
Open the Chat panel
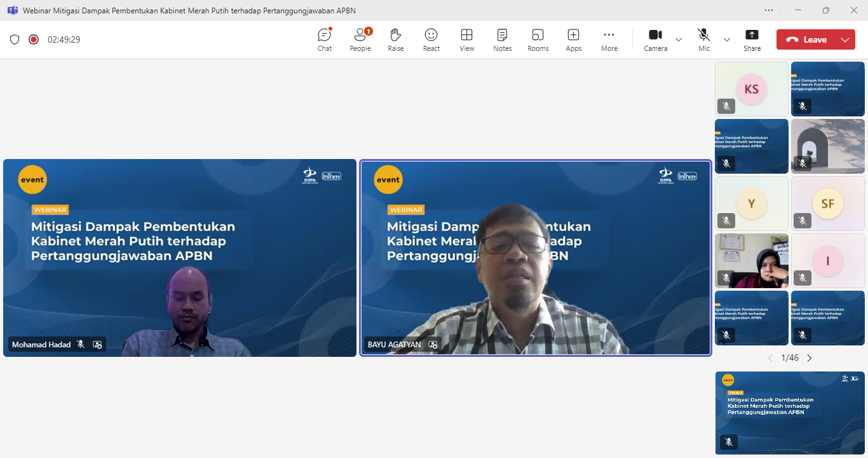coord(325,39)
